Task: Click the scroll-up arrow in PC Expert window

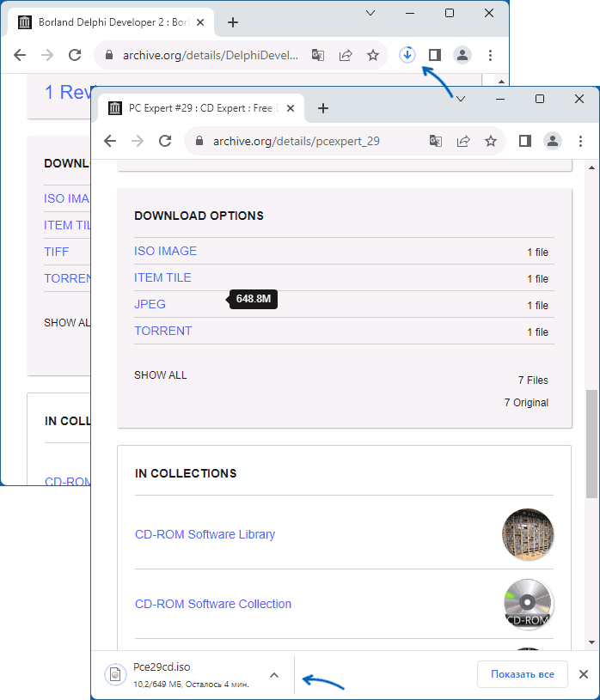Action: 592,167
